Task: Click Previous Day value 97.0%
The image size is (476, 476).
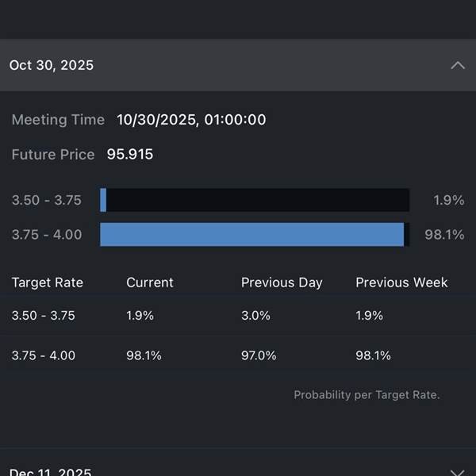Action: [259, 355]
